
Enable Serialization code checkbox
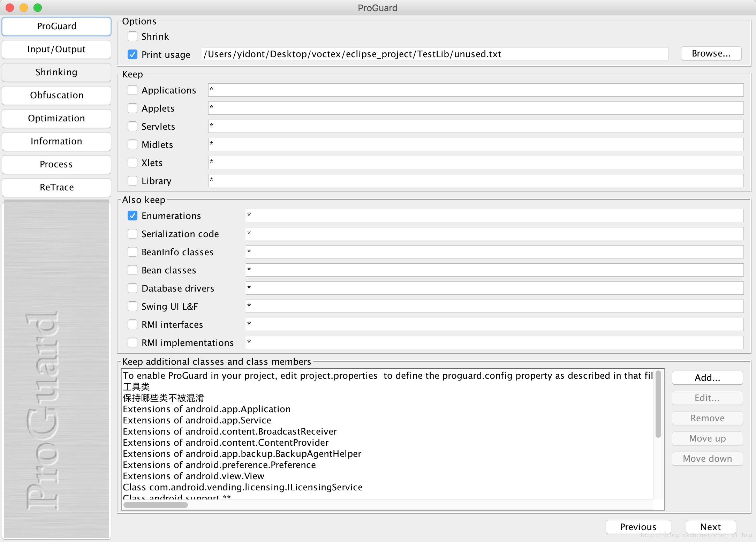[x=133, y=234]
